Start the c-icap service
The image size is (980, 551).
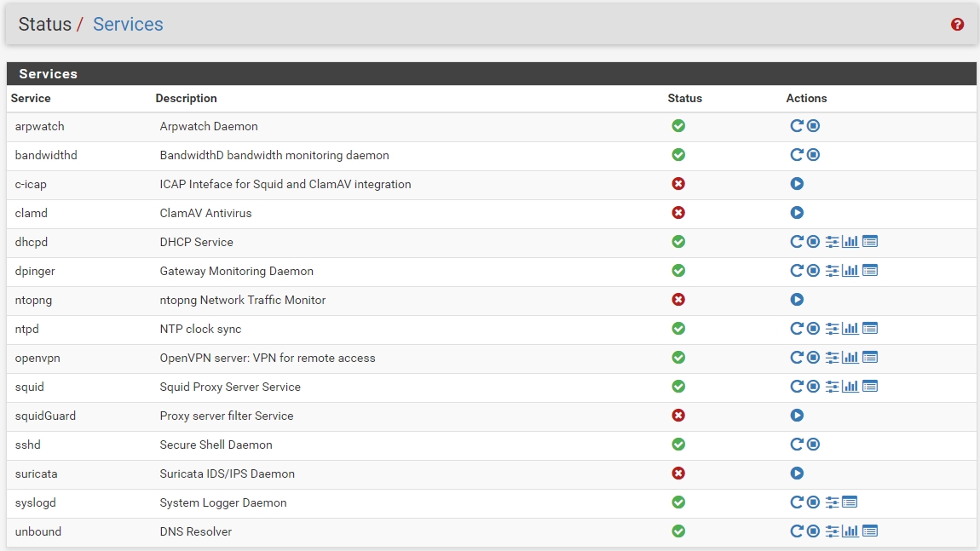pos(797,184)
